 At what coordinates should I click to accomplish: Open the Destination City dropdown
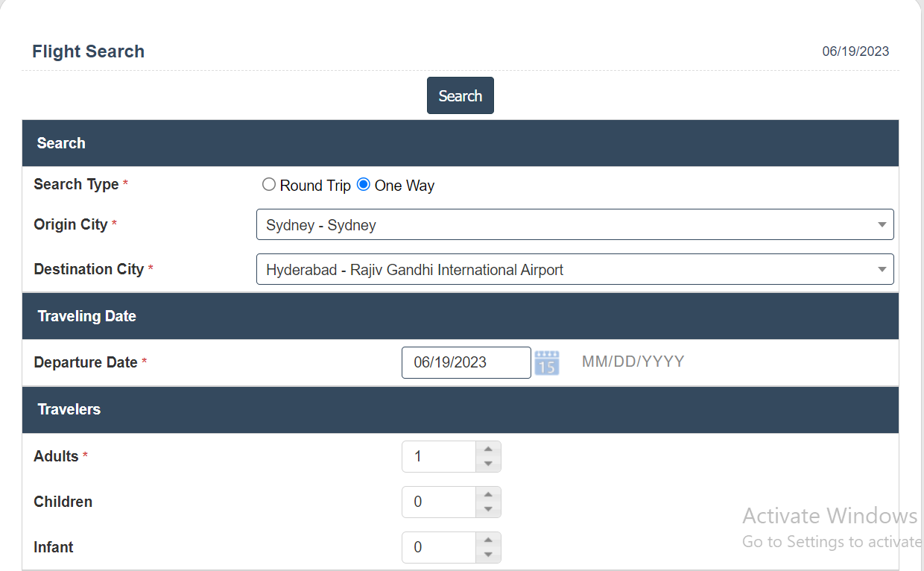(575, 270)
